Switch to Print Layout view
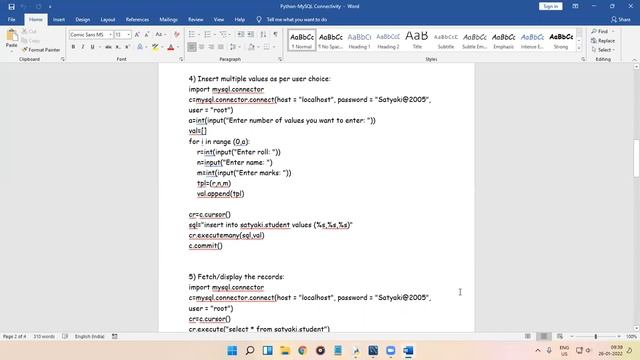The width and height of the screenshot is (640, 360). tap(544, 336)
